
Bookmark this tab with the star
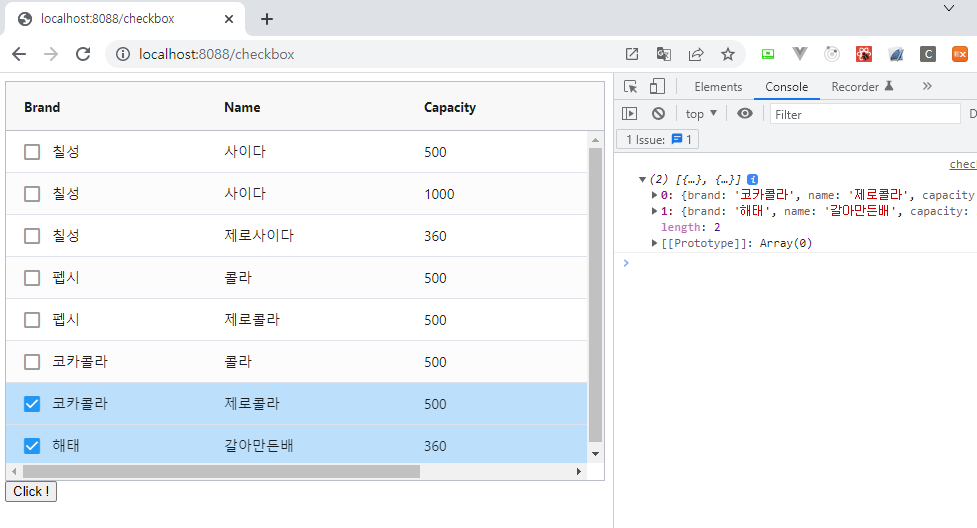pos(728,54)
